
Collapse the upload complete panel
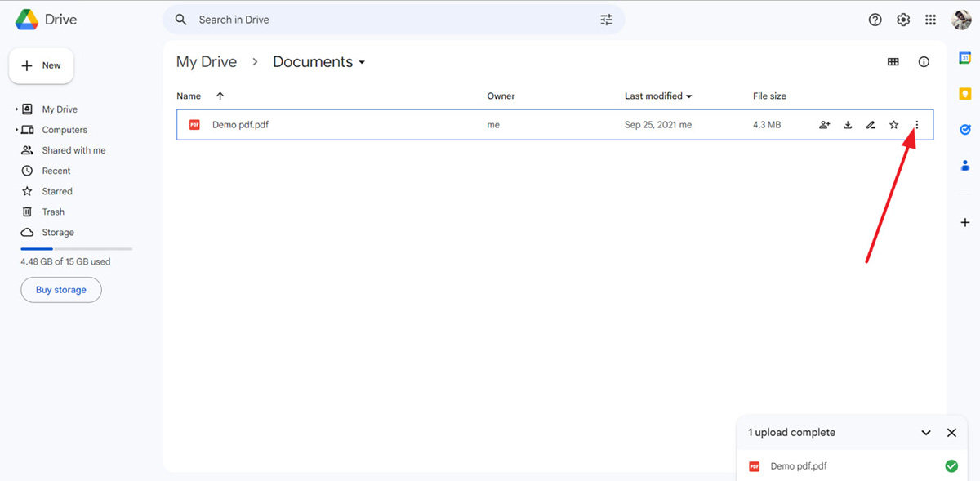(x=925, y=432)
